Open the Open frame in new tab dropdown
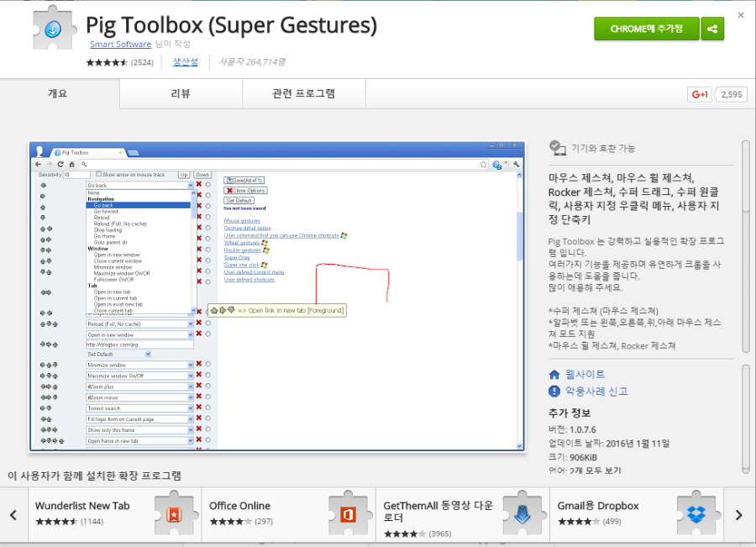The height and width of the screenshot is (547, 756). click(139, 441)
